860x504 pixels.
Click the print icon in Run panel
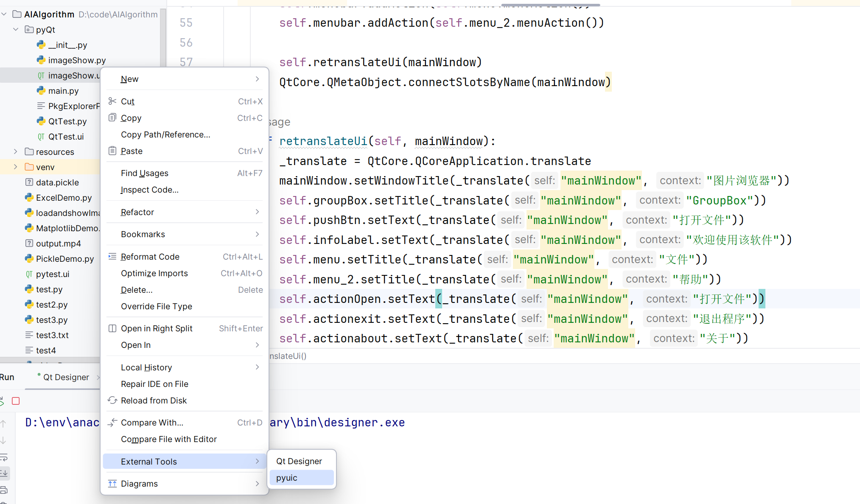click(4, 490)
